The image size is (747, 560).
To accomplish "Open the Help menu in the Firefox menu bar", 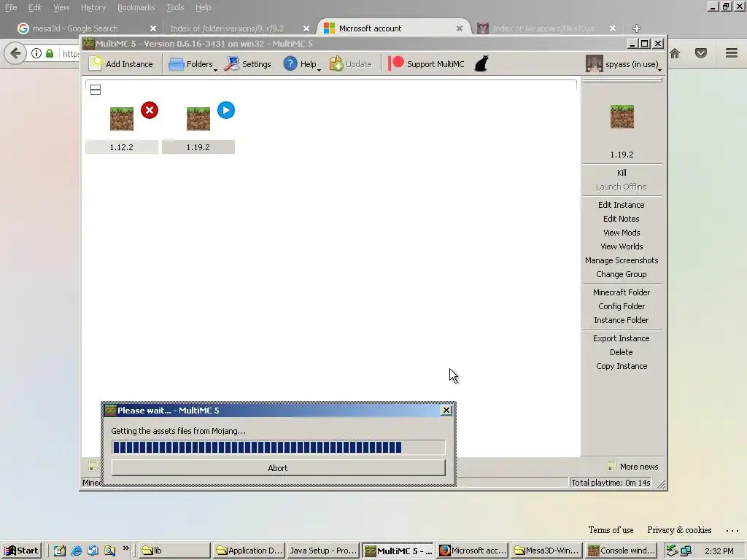I will click(x=203, y=7).
